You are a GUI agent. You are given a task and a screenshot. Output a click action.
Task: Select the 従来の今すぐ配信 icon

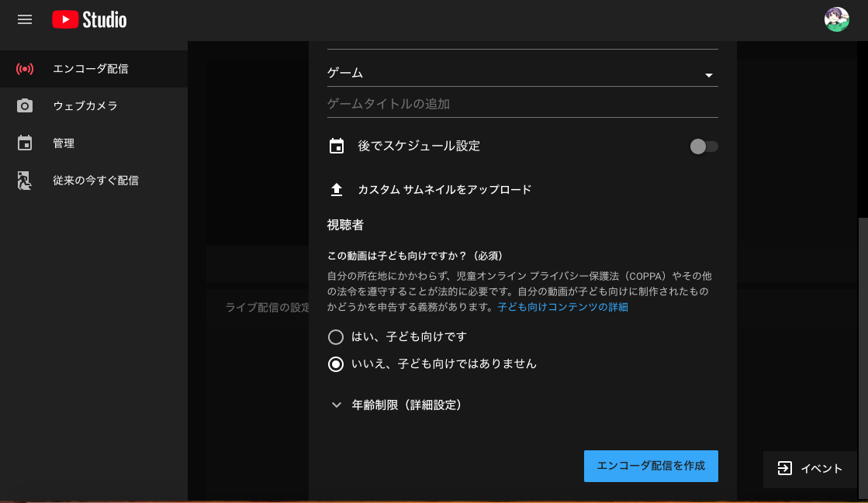24,179
